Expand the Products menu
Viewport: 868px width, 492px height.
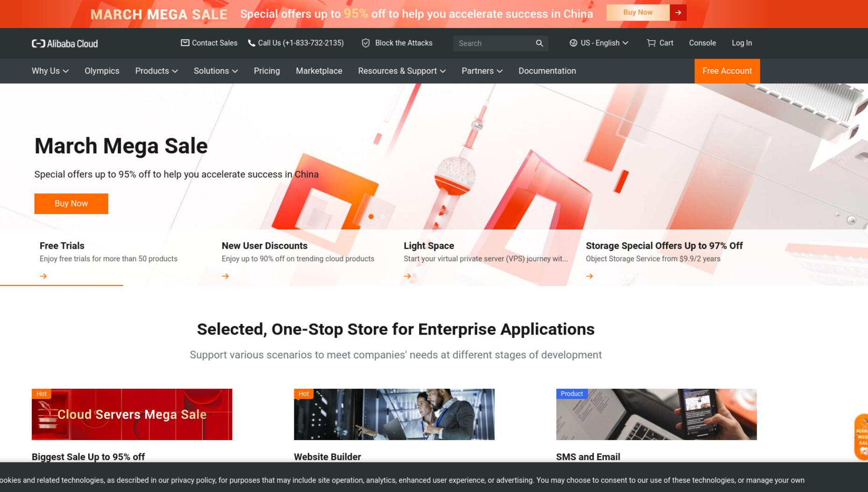click(x=157, y=71)
